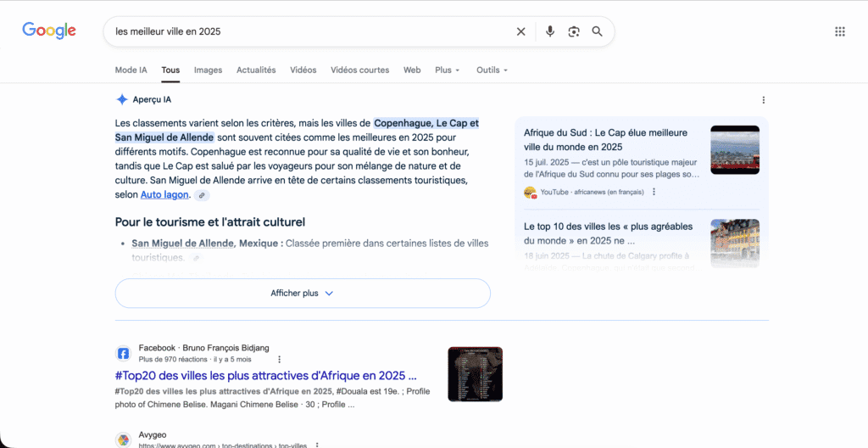
Task: Select the Tous tab
Action: [170, 70]
